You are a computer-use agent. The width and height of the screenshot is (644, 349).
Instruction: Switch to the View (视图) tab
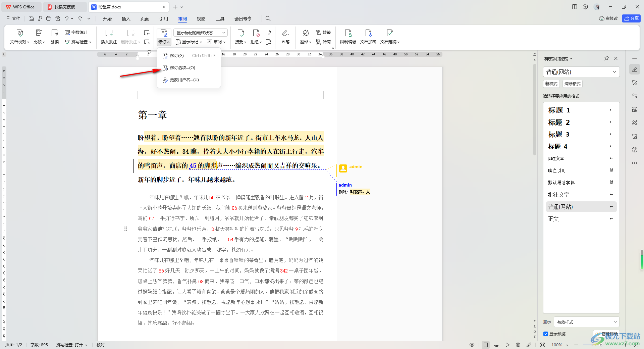point(201,19)
